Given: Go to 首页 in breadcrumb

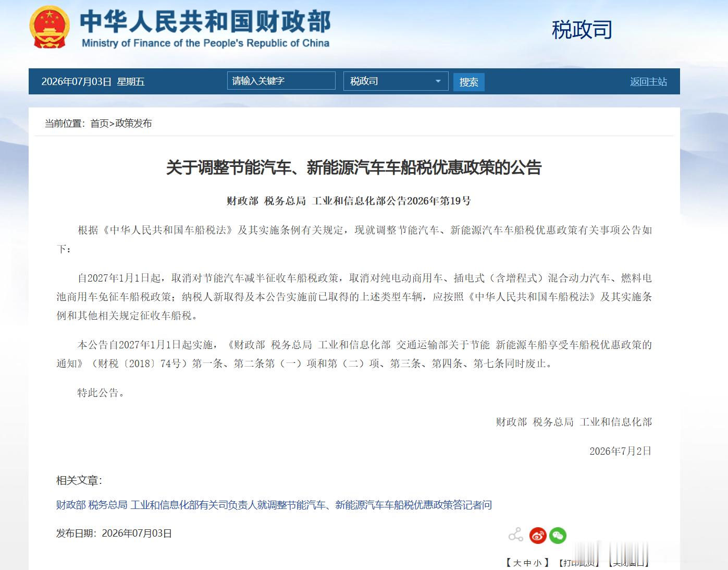Looking at the screenshot, I should (100, 123).
